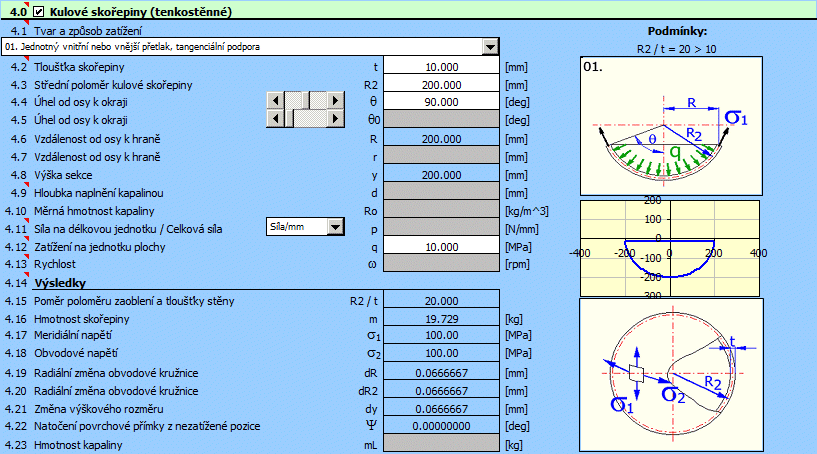Screen dimensions: 817x454
Task: Click the 'Výška sekce' label
Action: pyautogui.click(x=63, y=175)
